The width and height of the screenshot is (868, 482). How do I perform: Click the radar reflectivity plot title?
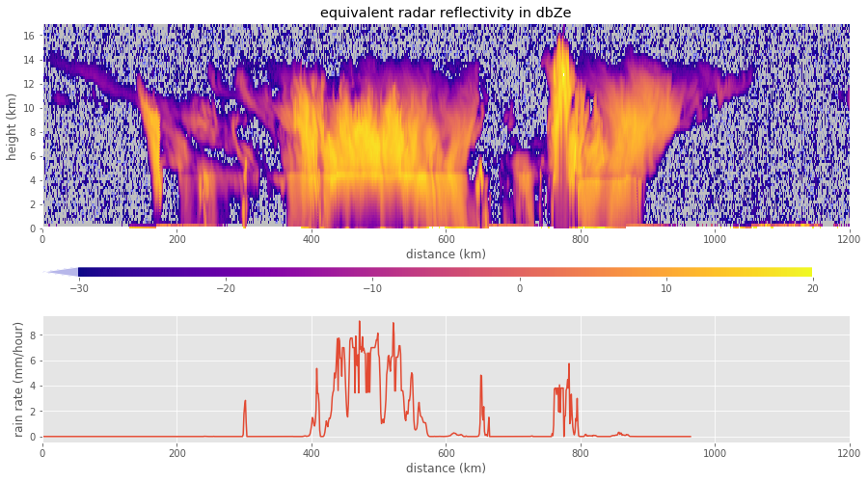tap(446, 12)
